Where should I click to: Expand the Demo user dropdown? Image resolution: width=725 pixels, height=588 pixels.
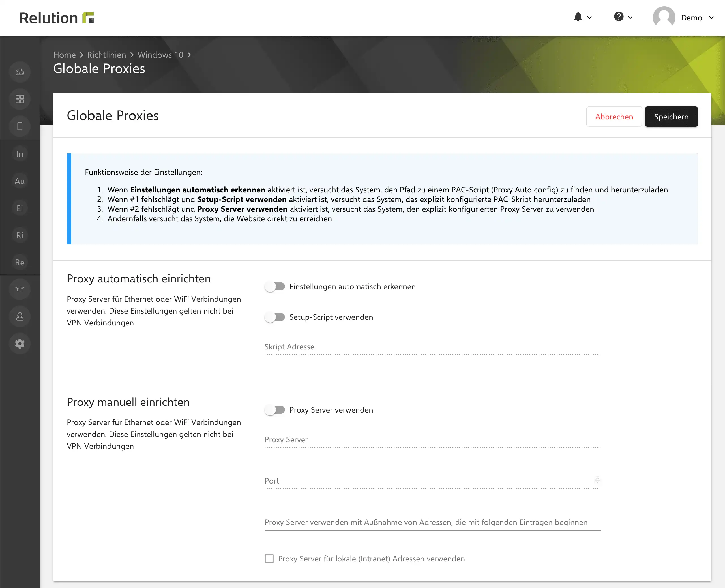click(x=711, y=18)
